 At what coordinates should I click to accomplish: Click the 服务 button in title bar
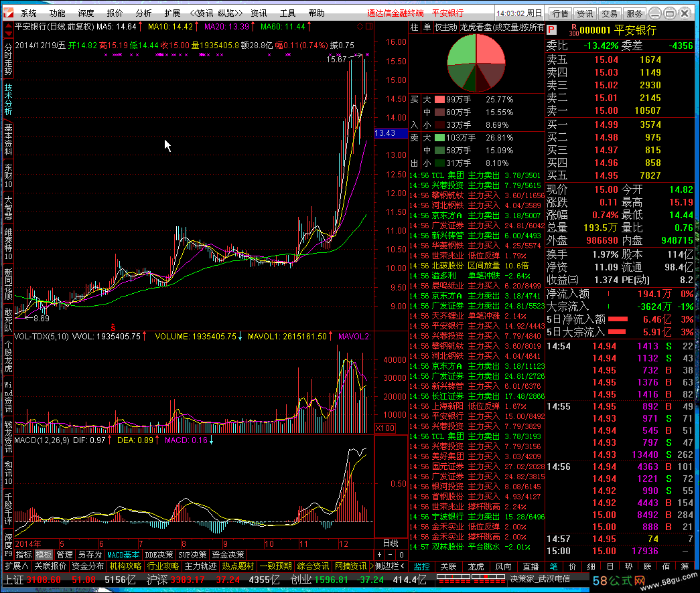(x=634, y=13)
